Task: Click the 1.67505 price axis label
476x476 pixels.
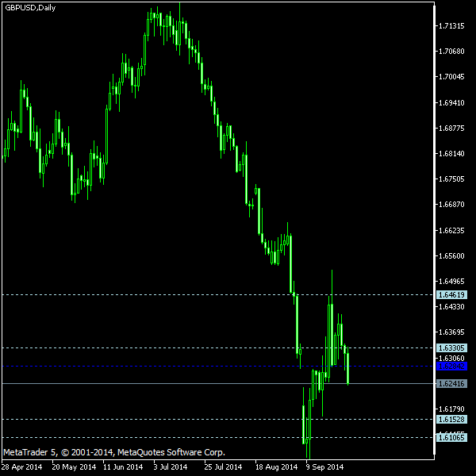Action: (451, 179)
